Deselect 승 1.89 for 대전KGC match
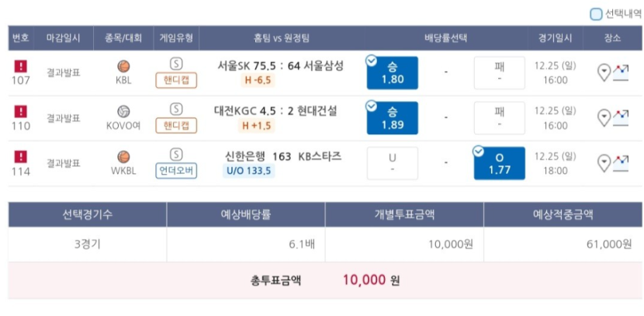The width and height of the screenshot is (644, 316). click(393, 118)
